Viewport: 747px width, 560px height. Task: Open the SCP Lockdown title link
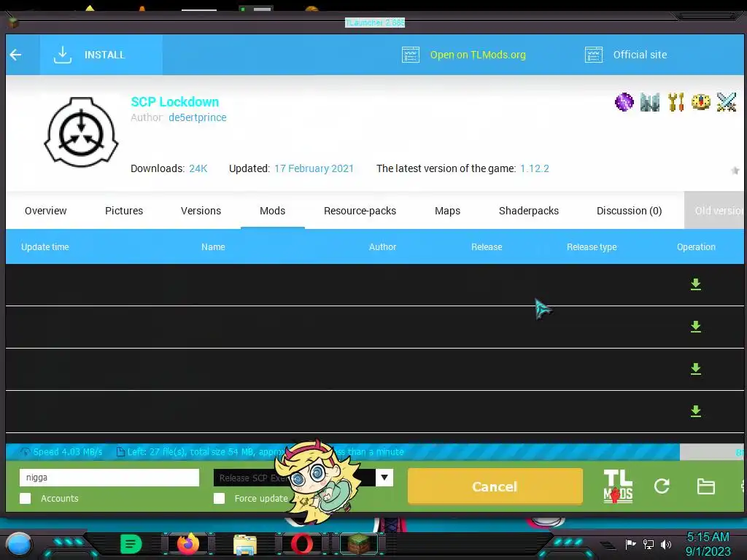[175, 102]
